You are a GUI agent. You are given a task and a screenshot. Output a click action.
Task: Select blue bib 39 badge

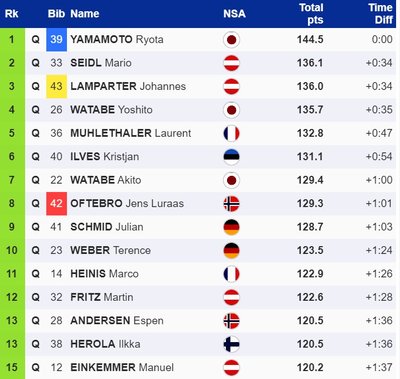(x=56, y=39)
